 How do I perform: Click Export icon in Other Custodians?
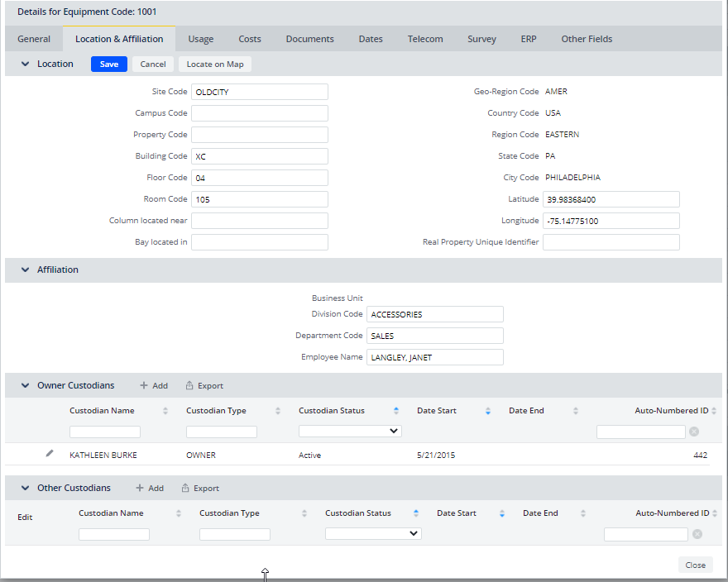185,489
